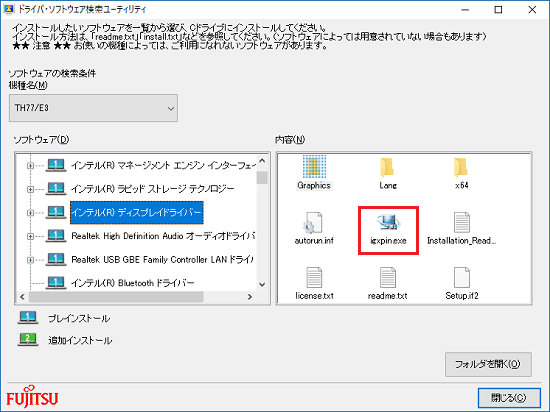550x412 pixels.
Task: Select the Graphics folder icon
Action: pyautogui.click(x=314, y=167)
